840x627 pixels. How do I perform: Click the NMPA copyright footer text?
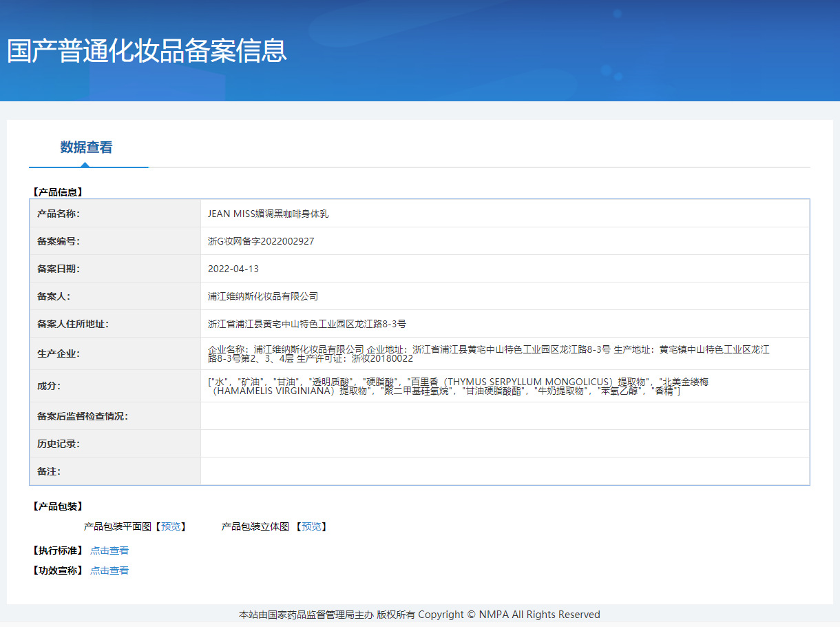pyautogui.click(x=419, y=615)
